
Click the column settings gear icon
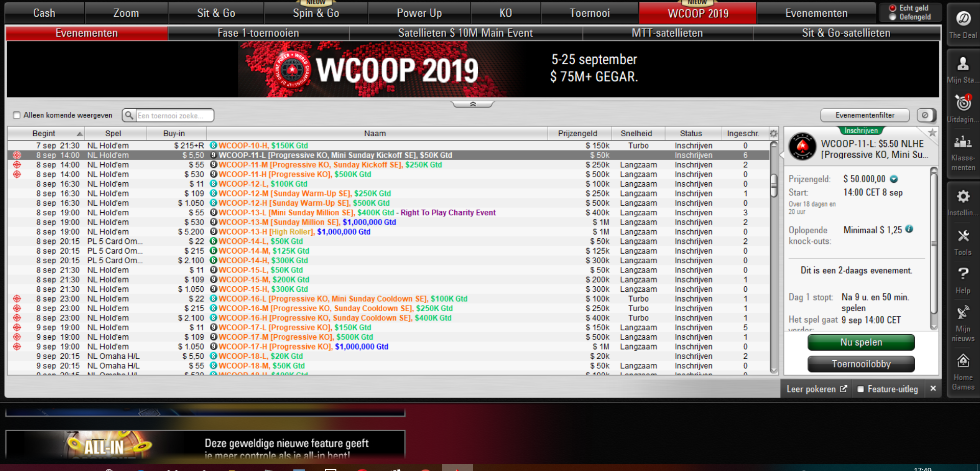774,134
